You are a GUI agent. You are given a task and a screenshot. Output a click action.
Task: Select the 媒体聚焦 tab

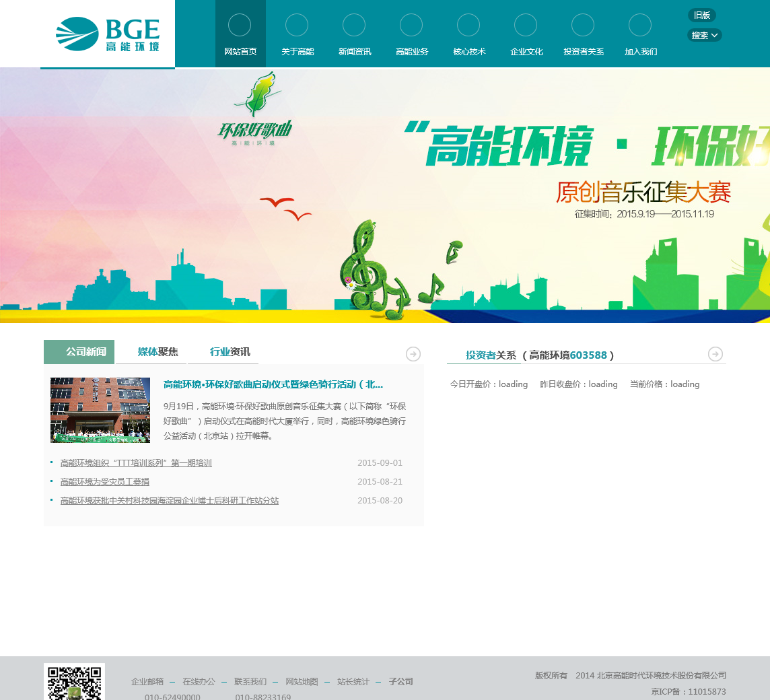[151, 352]
